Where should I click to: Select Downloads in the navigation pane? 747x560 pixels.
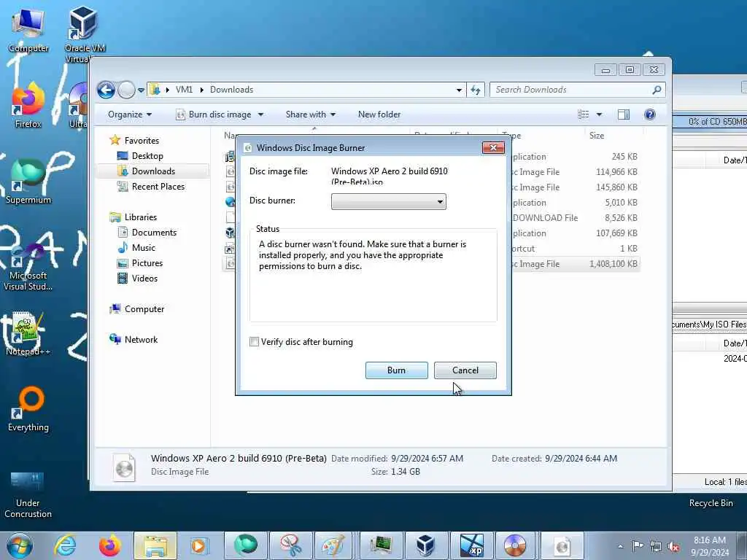pos(147,171)
